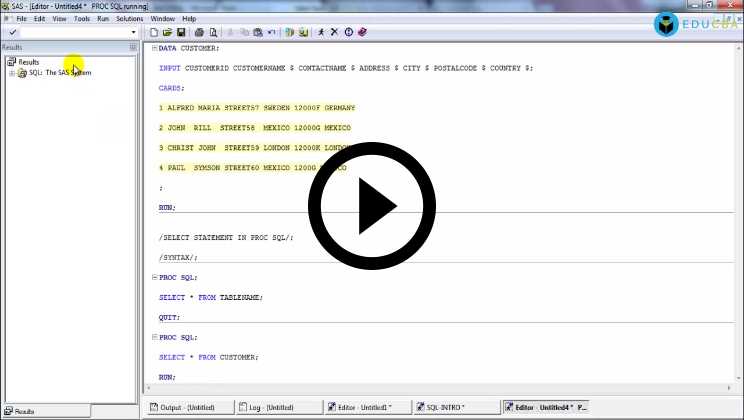The width and height of the screenshot is (744, 420).
Task: Open the Solutions menu
Action: click(x=129, y=18)
